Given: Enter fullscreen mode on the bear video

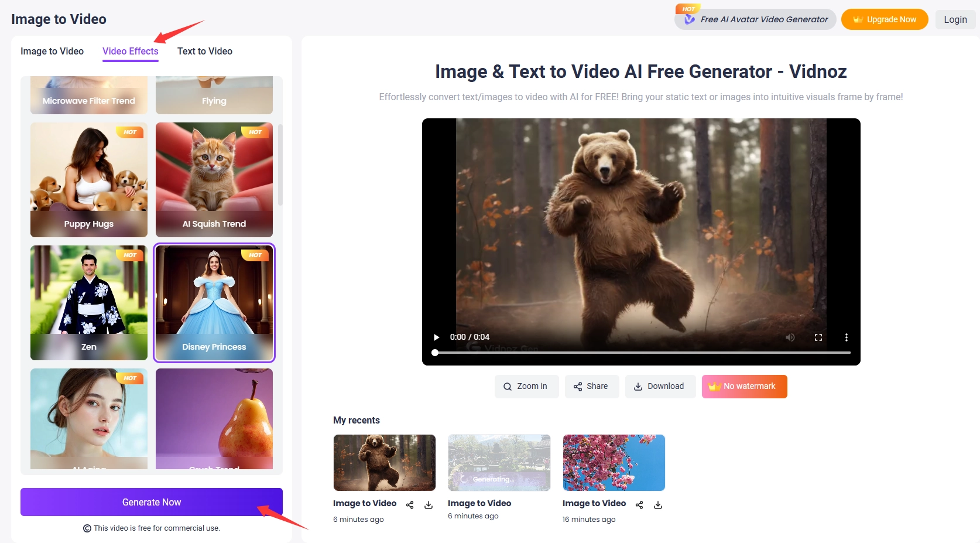Looking at the screenshot, I should click(x=818, y=337).
